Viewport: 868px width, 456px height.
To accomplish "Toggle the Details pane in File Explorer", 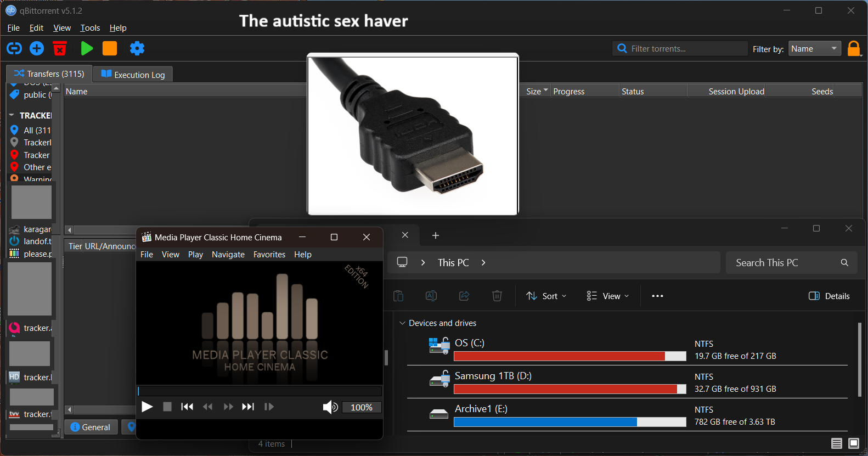I will tap(829, 296).
